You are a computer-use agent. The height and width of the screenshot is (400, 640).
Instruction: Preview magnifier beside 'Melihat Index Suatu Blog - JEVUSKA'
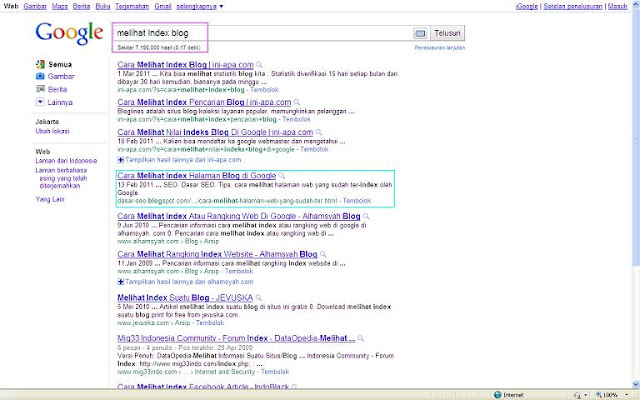259,298
